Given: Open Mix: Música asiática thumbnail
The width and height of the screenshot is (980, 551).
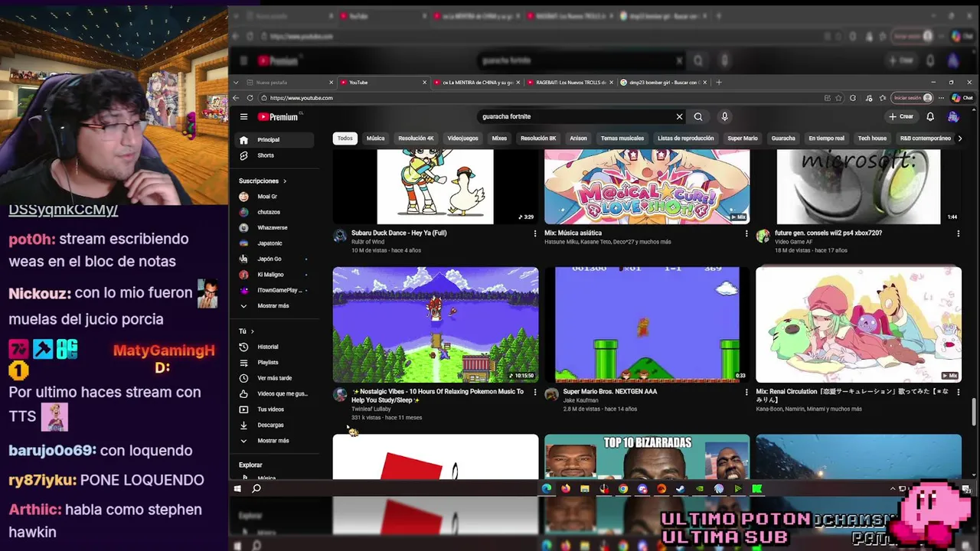Looking at the screenshot, I should pyautogui.click(x=647, y=187).
